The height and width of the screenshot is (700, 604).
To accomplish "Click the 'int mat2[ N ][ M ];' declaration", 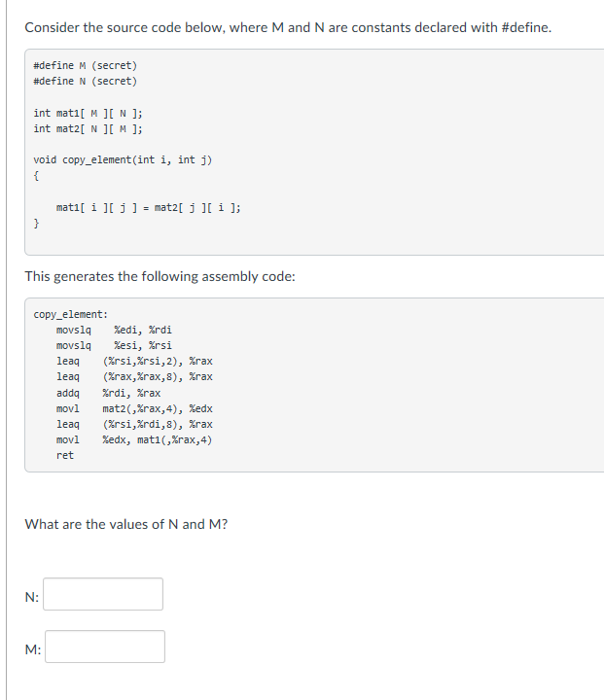I will pos(88,129).
